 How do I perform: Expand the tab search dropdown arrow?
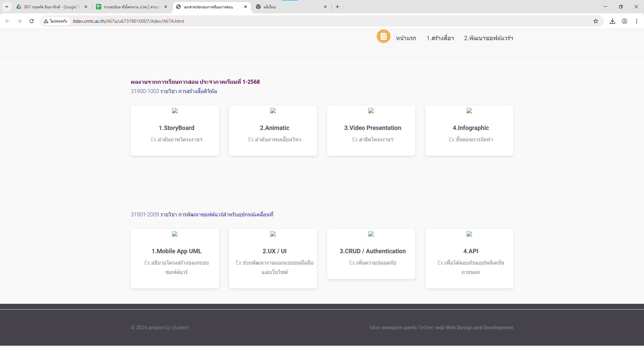[7, 7]
